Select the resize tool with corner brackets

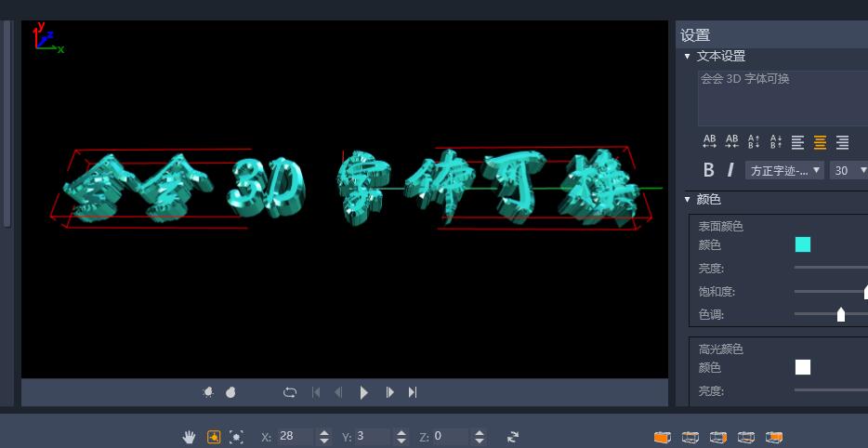coord(236,437)
